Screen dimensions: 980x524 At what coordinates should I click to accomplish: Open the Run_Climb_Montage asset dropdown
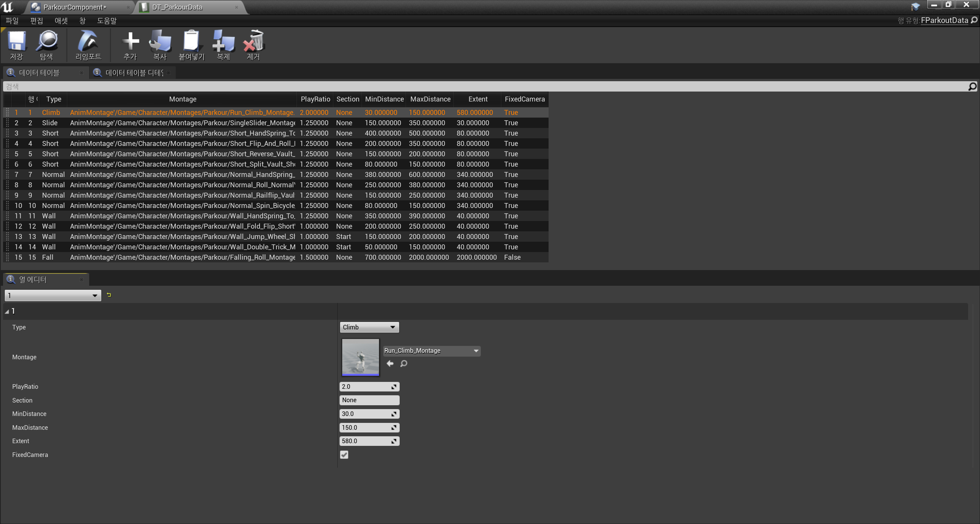point(431,351)
